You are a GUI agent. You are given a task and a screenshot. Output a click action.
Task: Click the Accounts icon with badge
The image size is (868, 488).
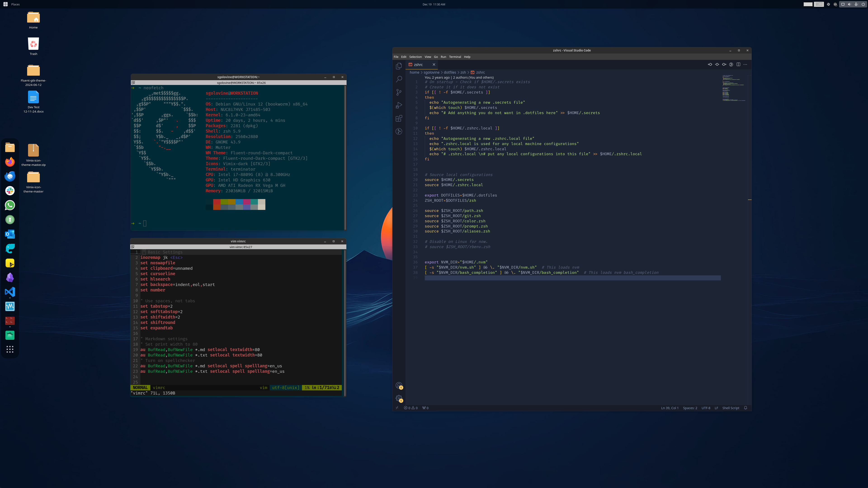[x=399, y=385]
